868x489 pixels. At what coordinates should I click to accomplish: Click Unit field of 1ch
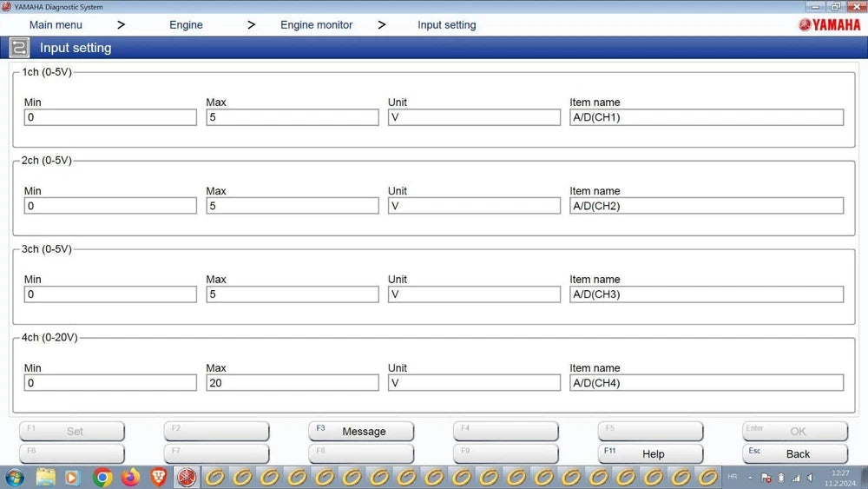[474, 117]
